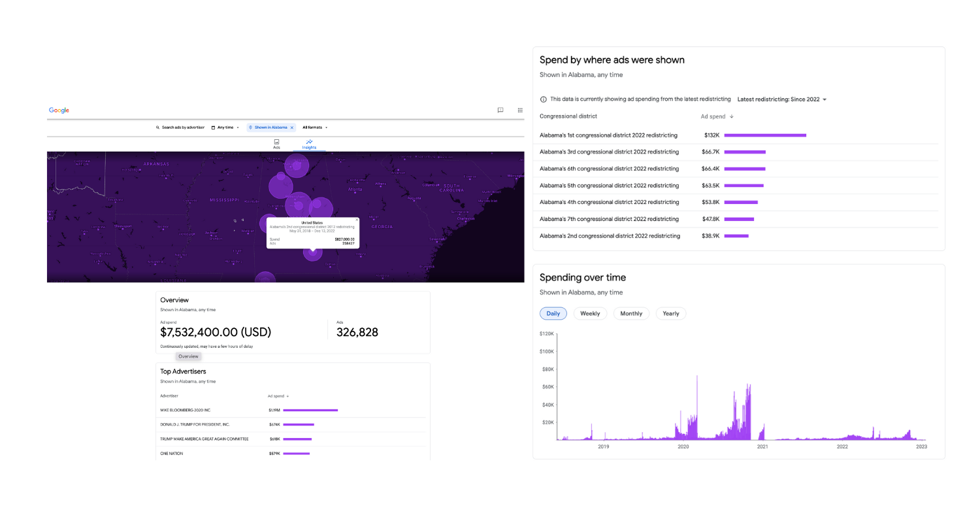The image size is (980, 523).
Task: Click the Google logo
Action: [59, 110]
